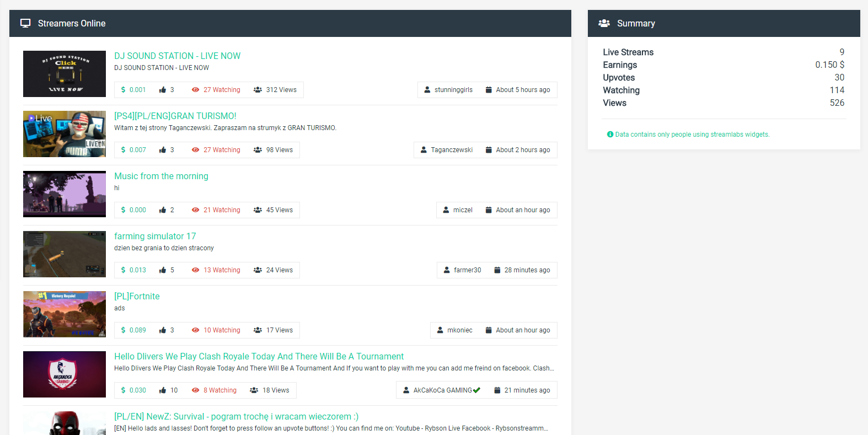Click the farming simulator 17 thumbnail
The image size is (868, 435).
point(65,254)
